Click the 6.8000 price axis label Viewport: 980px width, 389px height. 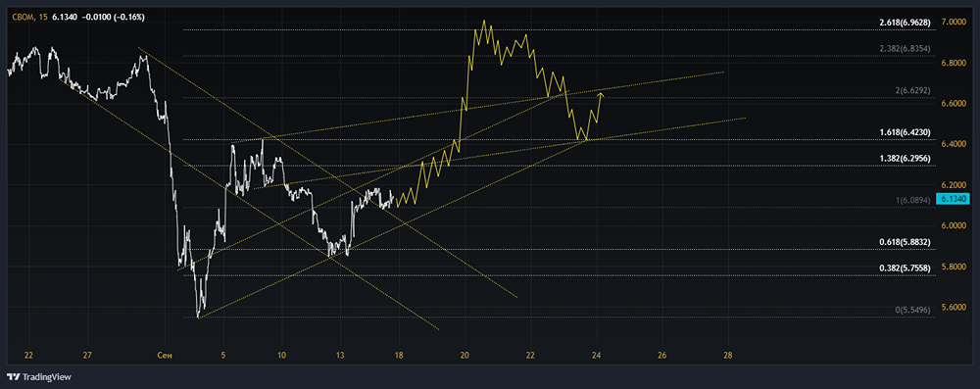[x=955, y=63]
